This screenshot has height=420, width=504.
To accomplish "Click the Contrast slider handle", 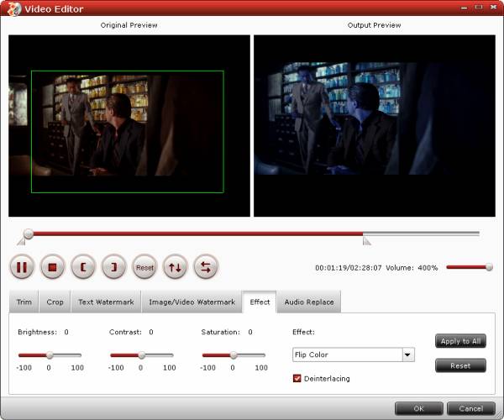I will pyautogui.click(x=142, y=355).
